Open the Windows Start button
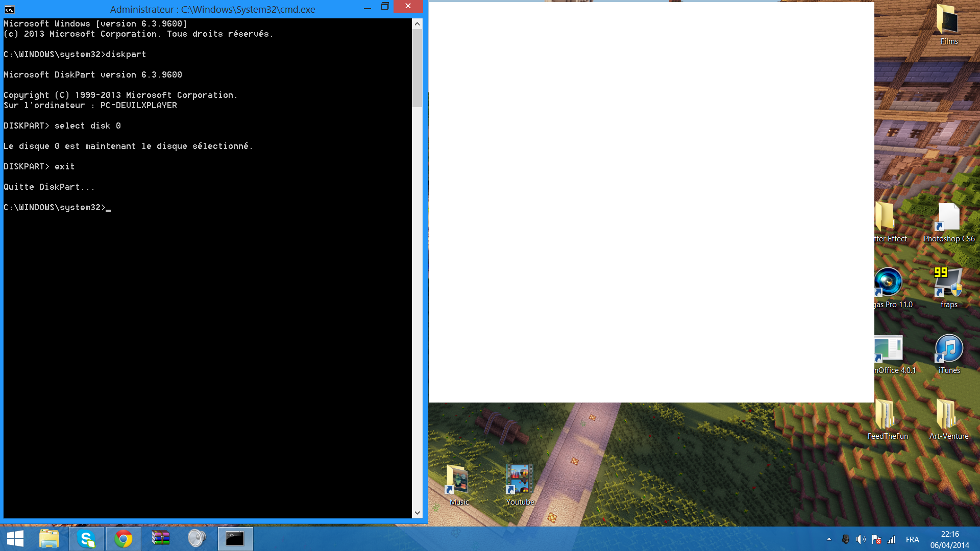Image resolution: width=980 pixels, height=551 pixels. (15, 539)
